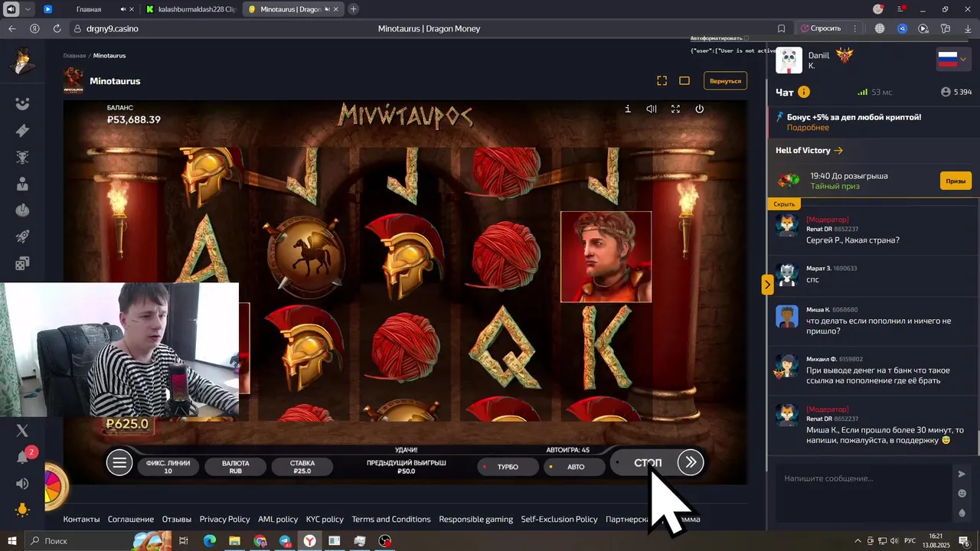Click Daniil K. profile avatar

(789, 60)
